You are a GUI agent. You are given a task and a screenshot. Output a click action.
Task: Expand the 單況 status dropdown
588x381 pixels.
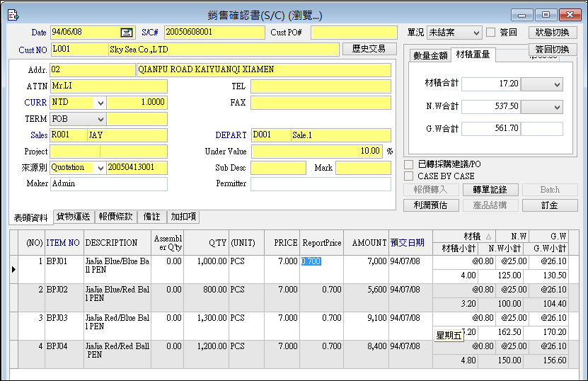click(x=475, y=33)
